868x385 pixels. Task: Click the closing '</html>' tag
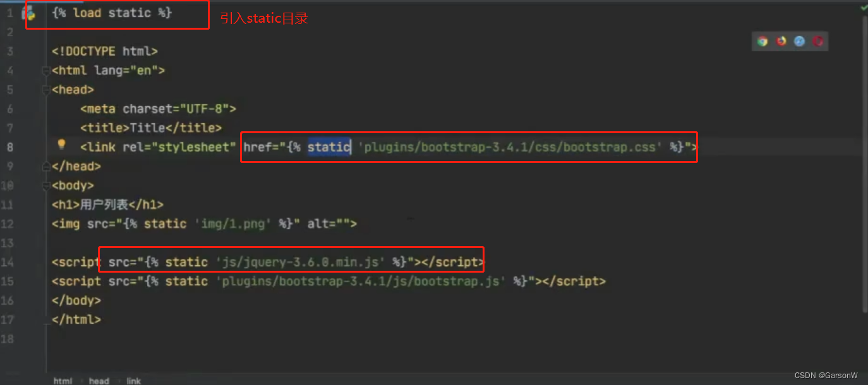(76, 320)
